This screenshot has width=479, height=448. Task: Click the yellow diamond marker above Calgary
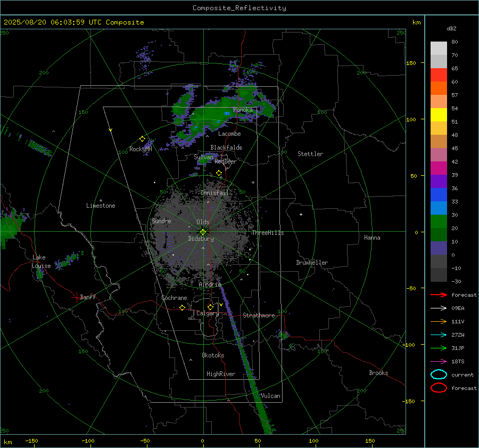pyautogui.click(x=210, y=307)
